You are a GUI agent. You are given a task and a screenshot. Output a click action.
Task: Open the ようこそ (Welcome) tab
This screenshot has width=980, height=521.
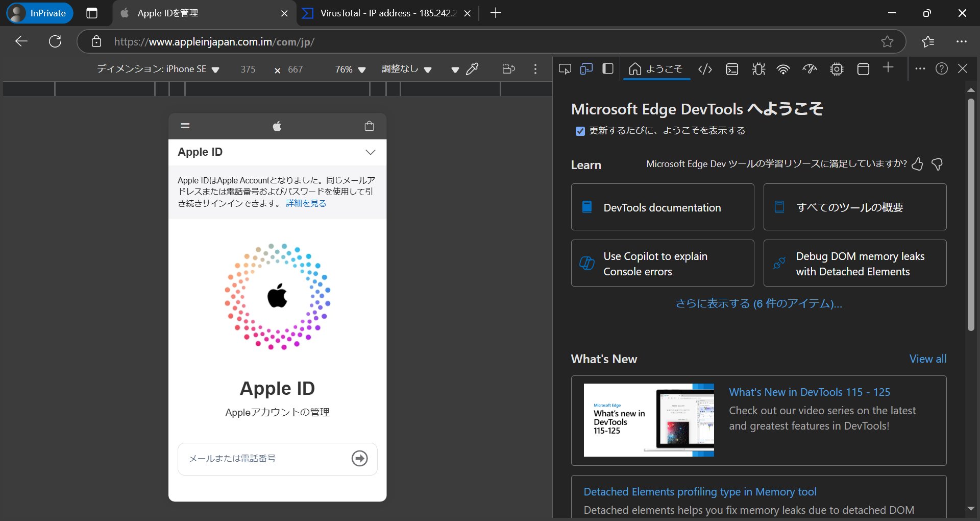pos(656,69)
